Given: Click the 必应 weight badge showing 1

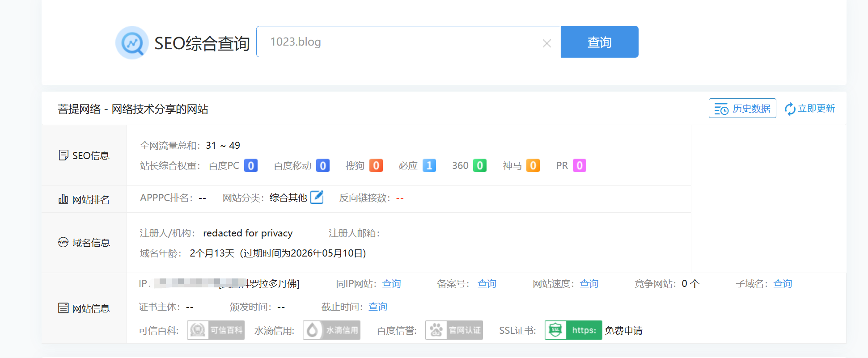Looking at the screenshot, I should click(x=429, y=166).
